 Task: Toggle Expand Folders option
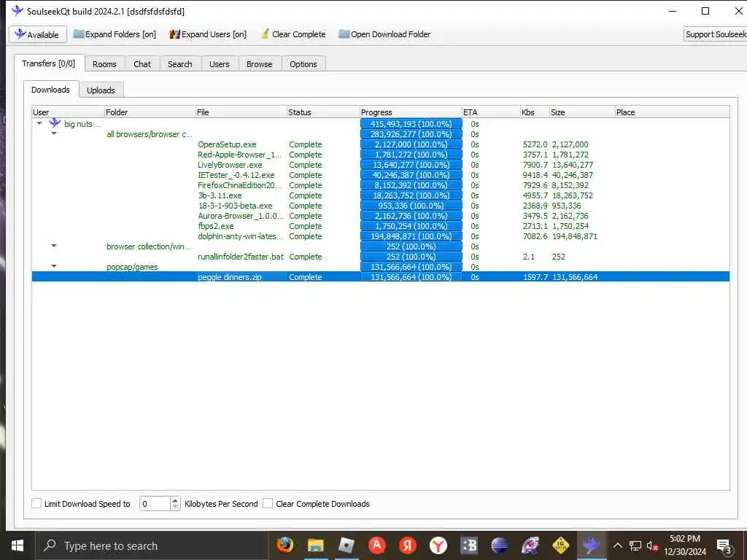coord(115,34)
